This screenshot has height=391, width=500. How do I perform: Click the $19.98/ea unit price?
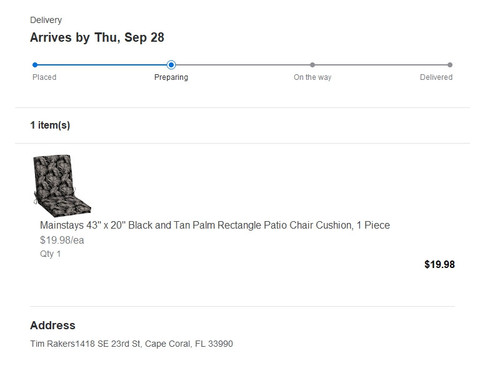[x=62, y=240]
